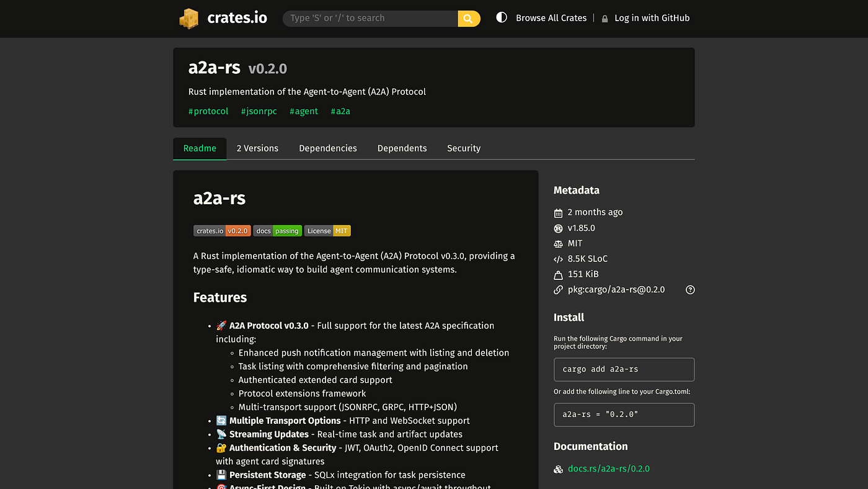Click the License MIT badge
This screenshot has height=489, width=868.
pos(327,231)
